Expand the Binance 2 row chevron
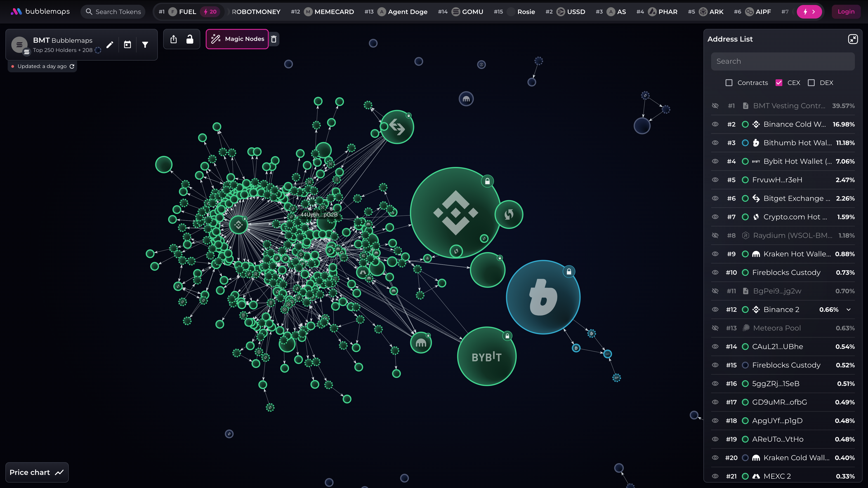Image resolution: width=868 pixels, height=488 pixels. coord(849,310)
